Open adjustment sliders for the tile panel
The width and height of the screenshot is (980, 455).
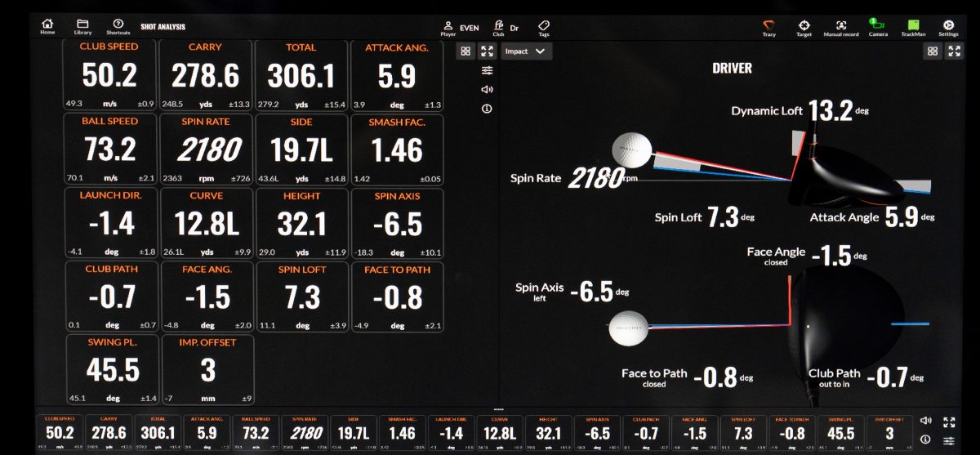(487, 70)
